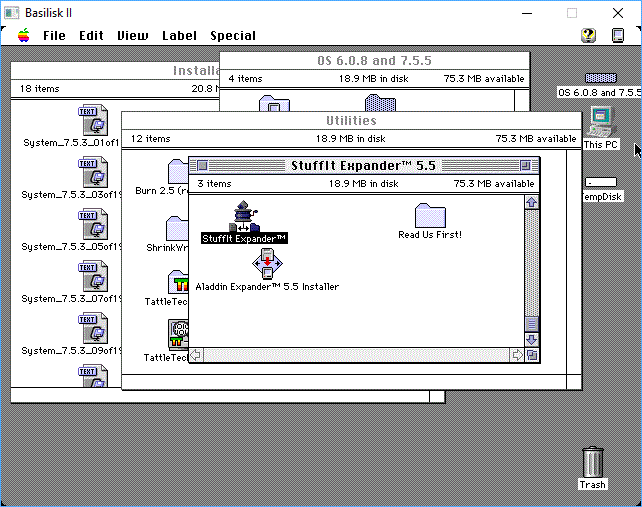Select the This PC desktop icon

pos(601,121)
